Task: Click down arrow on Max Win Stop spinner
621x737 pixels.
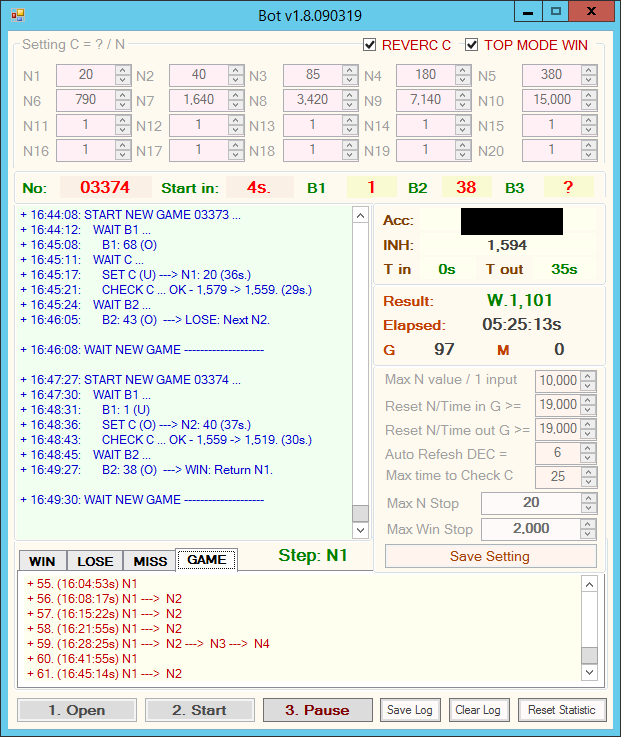Action: coord(588,533)
